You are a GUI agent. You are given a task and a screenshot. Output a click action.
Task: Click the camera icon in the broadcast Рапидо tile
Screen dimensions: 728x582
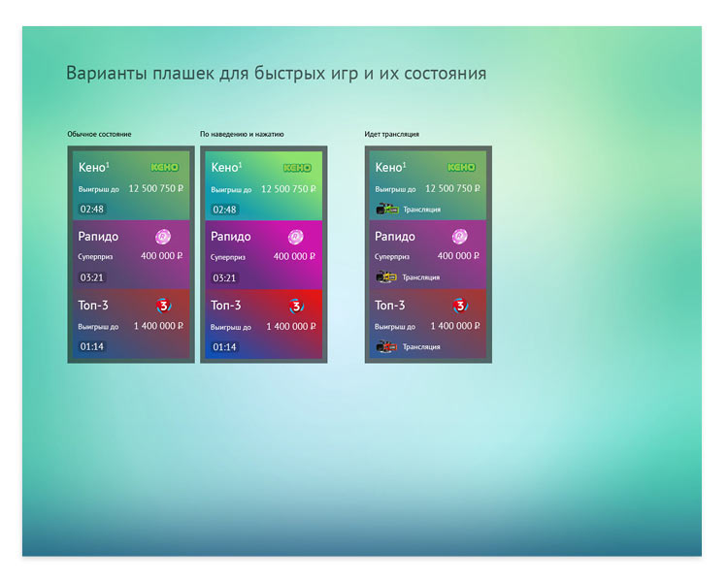point(386,277)
